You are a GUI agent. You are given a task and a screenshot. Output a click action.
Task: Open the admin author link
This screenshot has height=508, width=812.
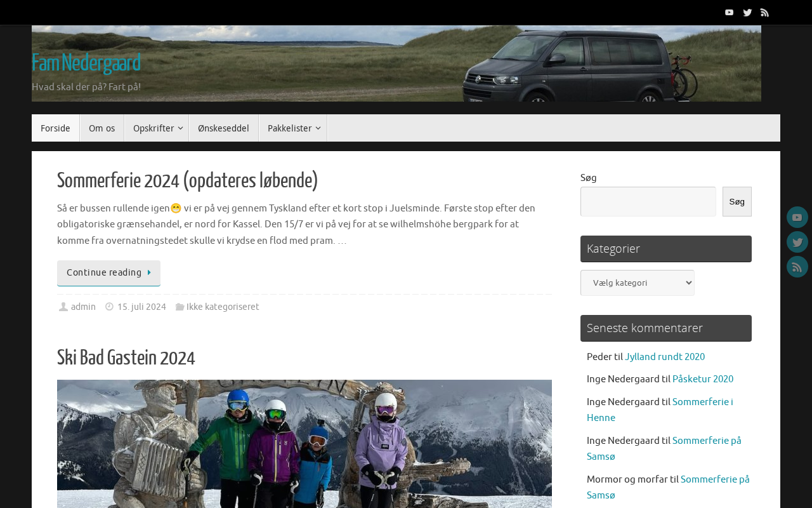pos(83,307)
